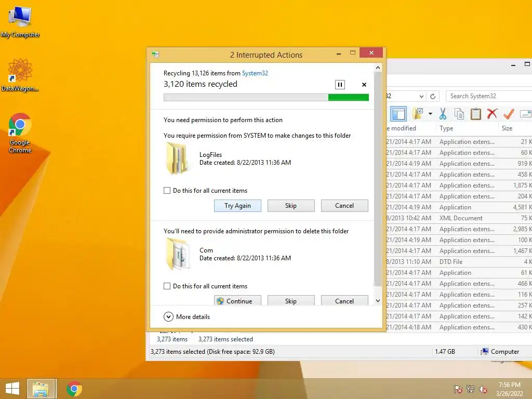
Task: Click the Paste clipboard icon
Action: click(x=476, y=114)
